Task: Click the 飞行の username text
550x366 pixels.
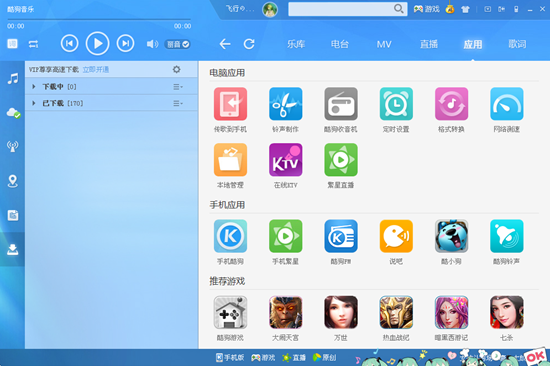Action: 240,9
